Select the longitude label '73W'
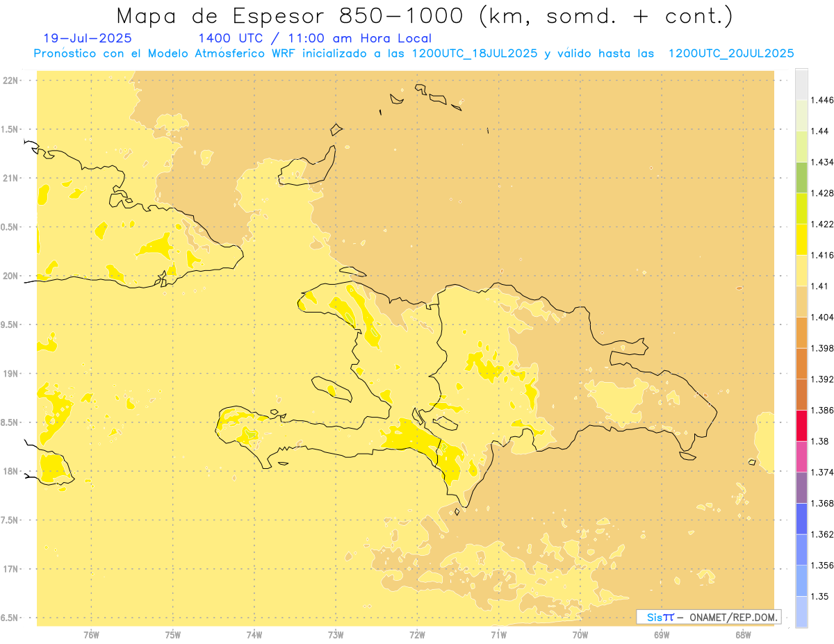 (336, 635)
